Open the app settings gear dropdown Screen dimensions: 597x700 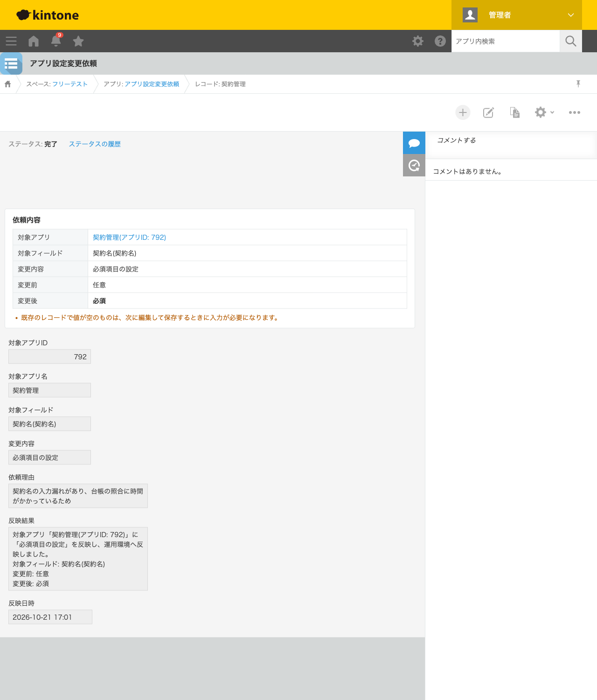pyautogui.click(x=544, y=112)
